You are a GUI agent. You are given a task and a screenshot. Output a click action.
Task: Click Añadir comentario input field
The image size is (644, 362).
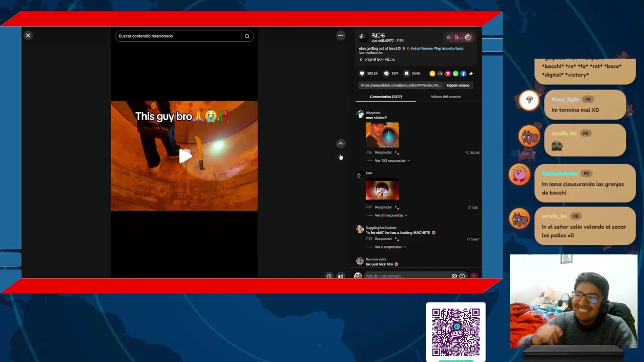coord(407,276)
